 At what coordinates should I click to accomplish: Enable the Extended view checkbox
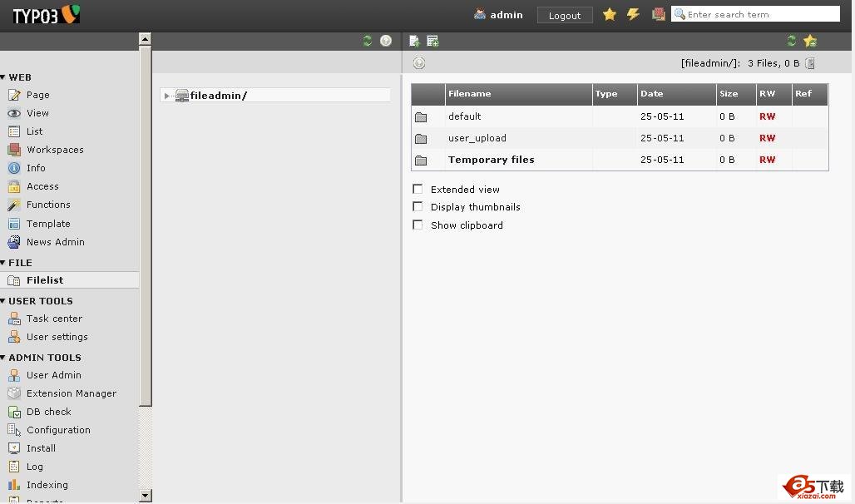click(x=418, y=189)
